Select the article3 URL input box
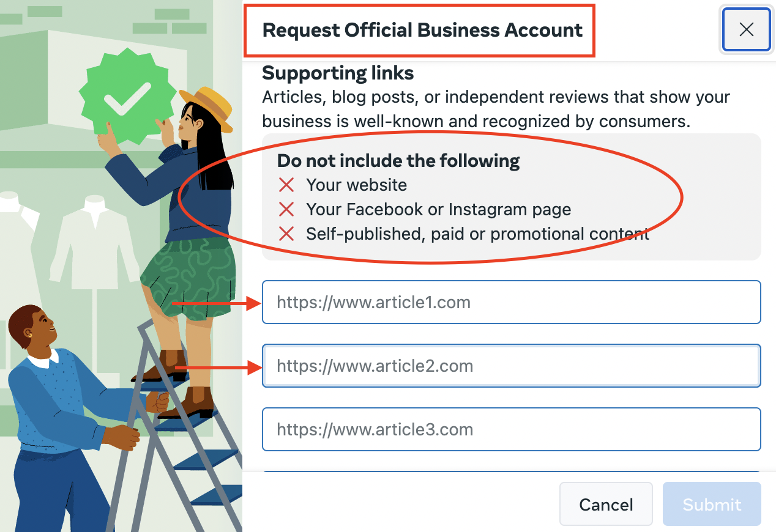 (x=511, y=429)
